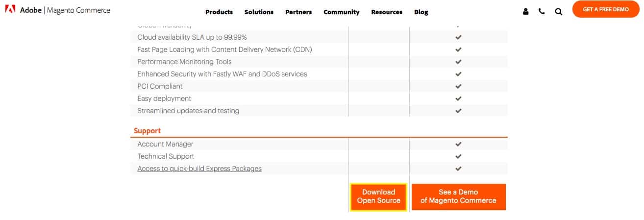Click the phone contact icon
This screenshot has height=220, width=644.
click(x=542, y=12)
